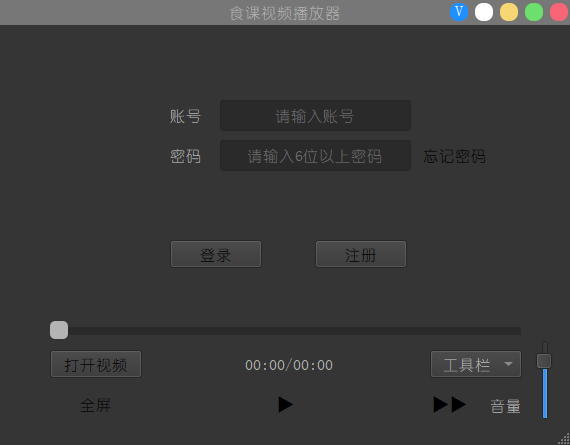Click the 食课视频播放器 window title
Image resolution: width=570 pixels, height=445 pixels.
pos(285,13)
